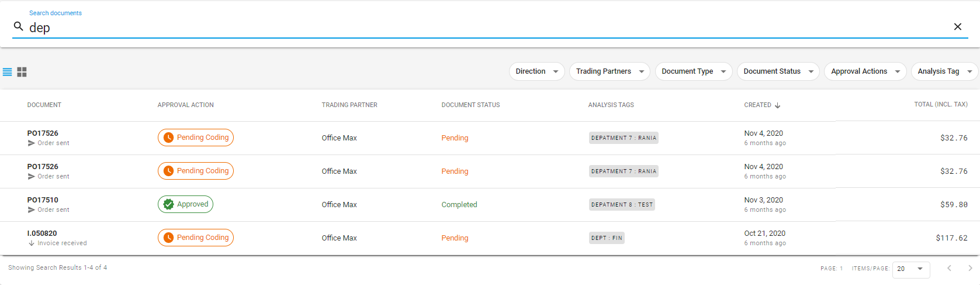The image size is (980, 285).
Task: Open invoice document I.050820
Action: click(x=42, y=234)
